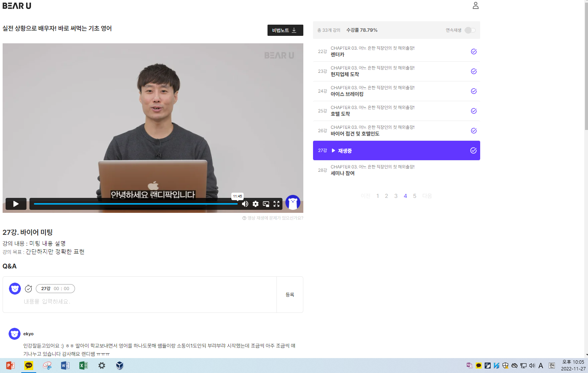Image resolution: width=588 pixels, height=373 pixels.
Task: Toggle 연속재생 autoplay switch
Action: point(470,30)
